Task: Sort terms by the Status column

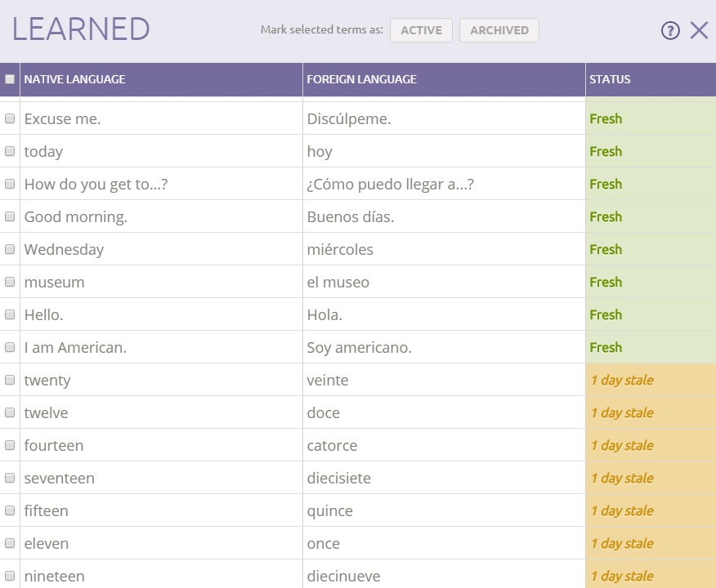Action: pyautogui.click(x=610, y=79)
